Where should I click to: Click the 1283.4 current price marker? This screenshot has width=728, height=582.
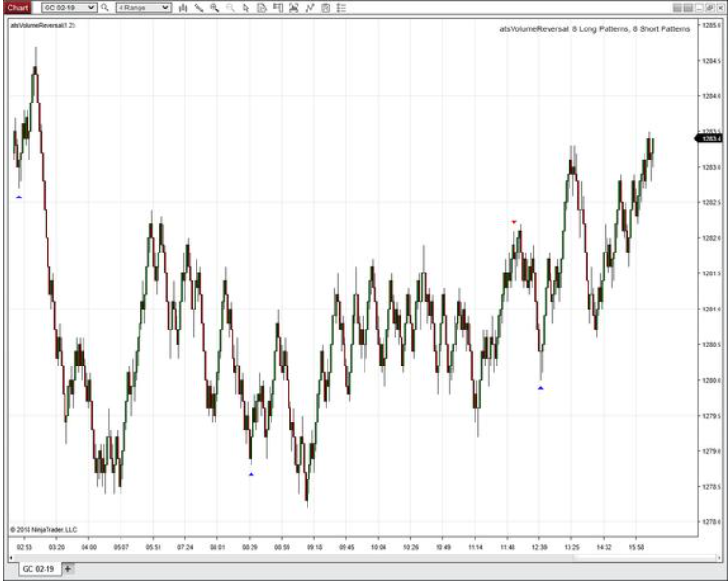[710, 139]
